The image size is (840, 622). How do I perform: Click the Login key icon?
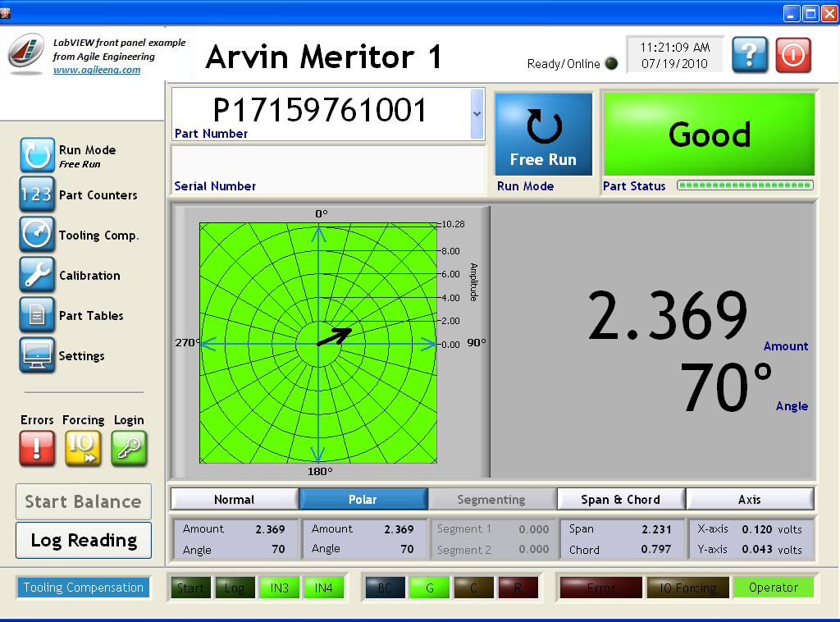129,449
